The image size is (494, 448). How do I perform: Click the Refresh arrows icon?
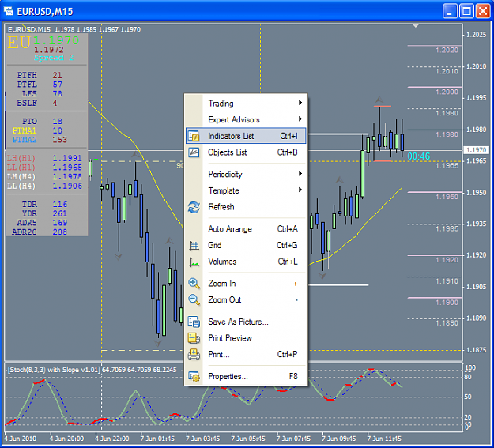[x=194, y=207]
